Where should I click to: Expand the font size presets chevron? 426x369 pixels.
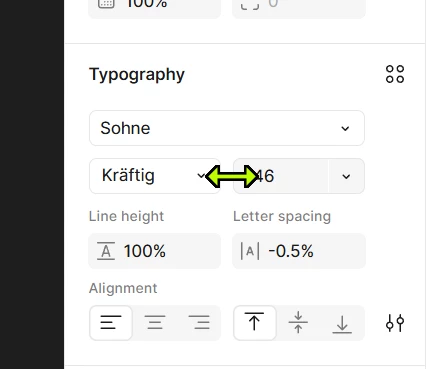point(346,176)
